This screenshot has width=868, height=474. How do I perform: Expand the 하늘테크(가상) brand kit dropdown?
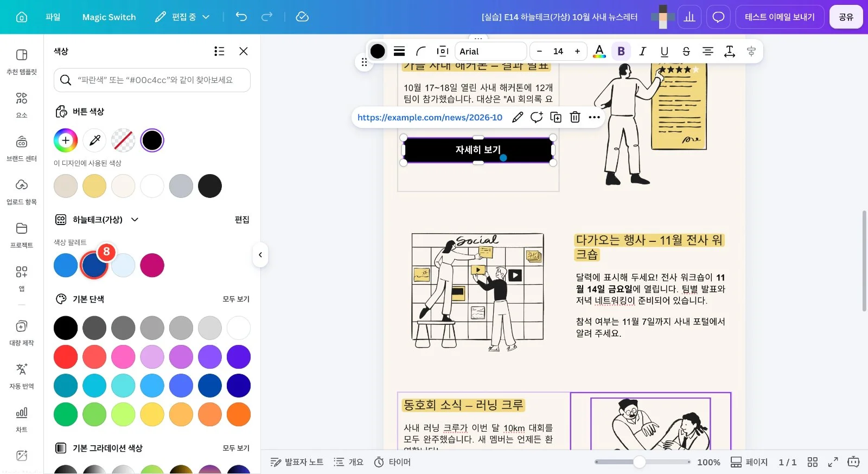click(135, 220)
